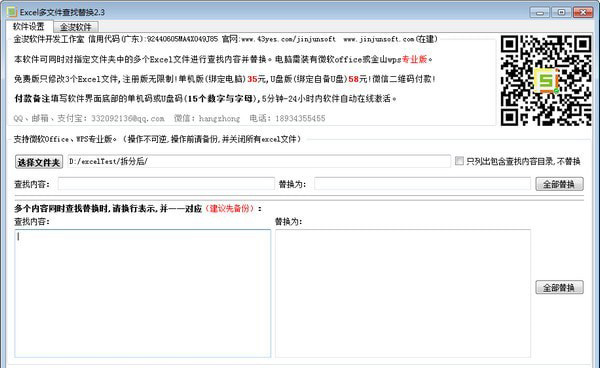Click the phone number 18934355455

click(x=300, y=119)
